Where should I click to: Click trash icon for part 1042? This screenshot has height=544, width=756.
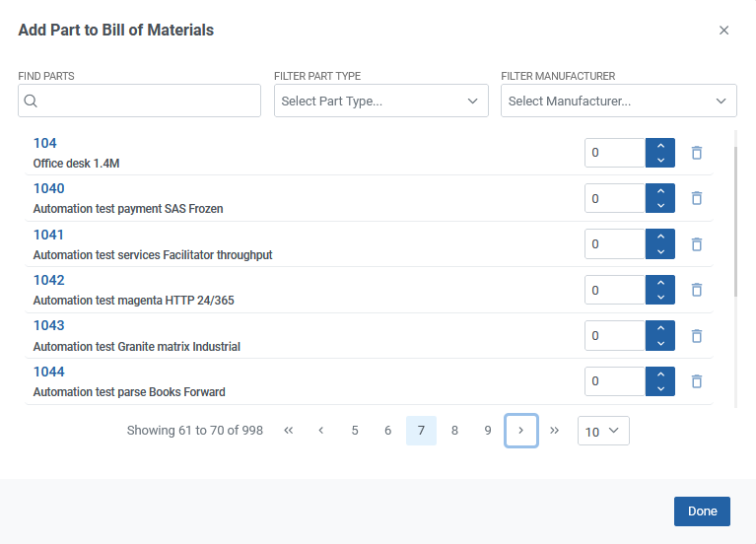coord(697,290)
